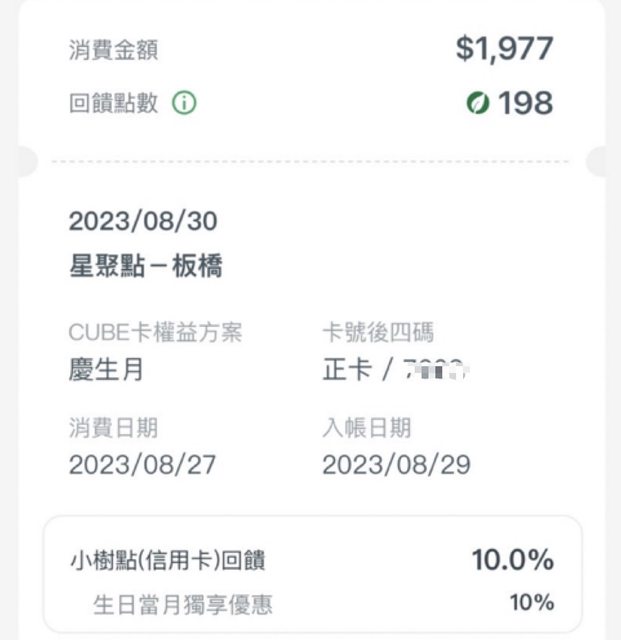Open merchant name 星聚點－板橋

click(146, 267)
